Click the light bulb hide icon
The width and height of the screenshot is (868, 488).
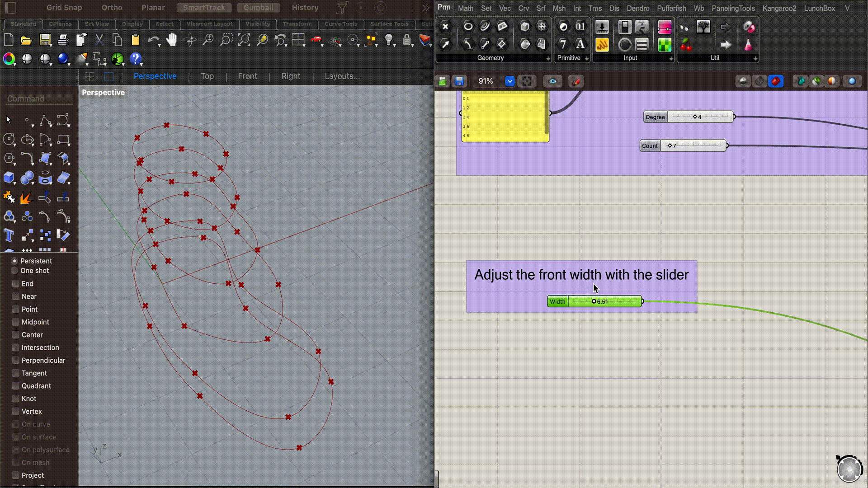point(389,40)
